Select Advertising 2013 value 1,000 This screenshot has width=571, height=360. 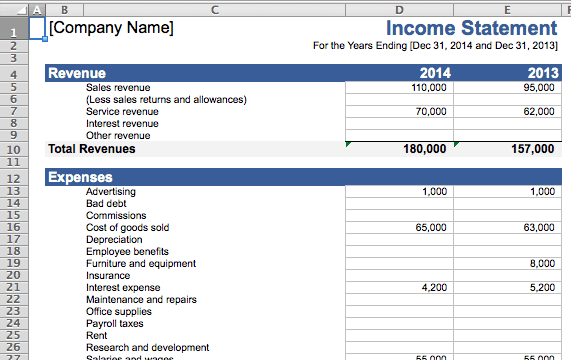[543, 192]
